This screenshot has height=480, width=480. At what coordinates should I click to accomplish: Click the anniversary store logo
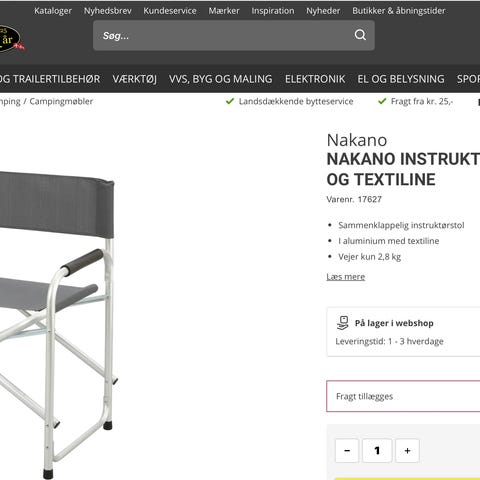pos(11,39)
